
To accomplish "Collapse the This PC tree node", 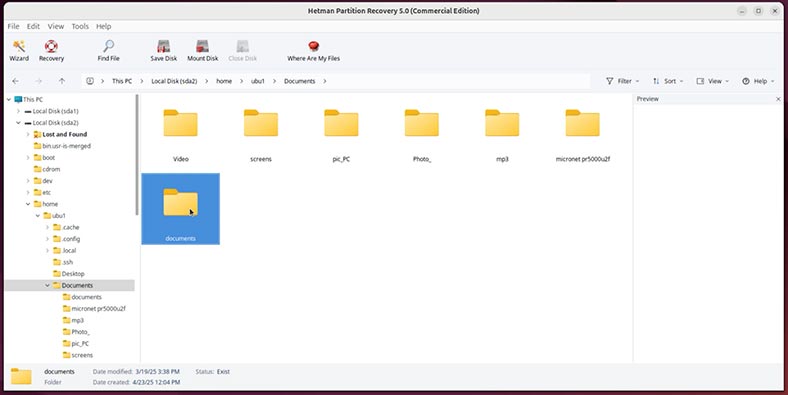I will point(9,100).
